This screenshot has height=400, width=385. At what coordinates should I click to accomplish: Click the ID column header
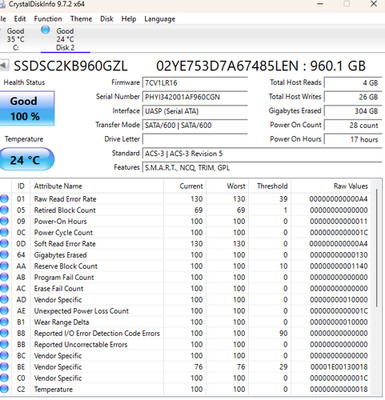click(x=21, y=186)
